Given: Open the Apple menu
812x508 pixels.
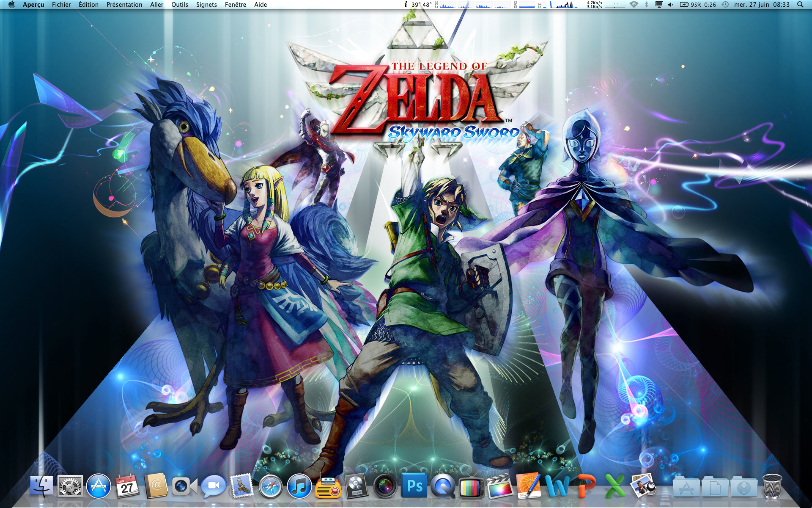Looking at the screenshot, I should [x=11, y=5].
